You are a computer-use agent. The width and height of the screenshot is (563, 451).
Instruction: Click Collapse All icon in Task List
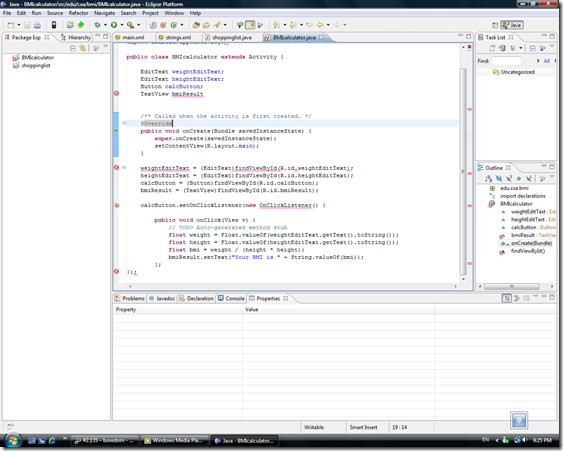pos(533,48)
